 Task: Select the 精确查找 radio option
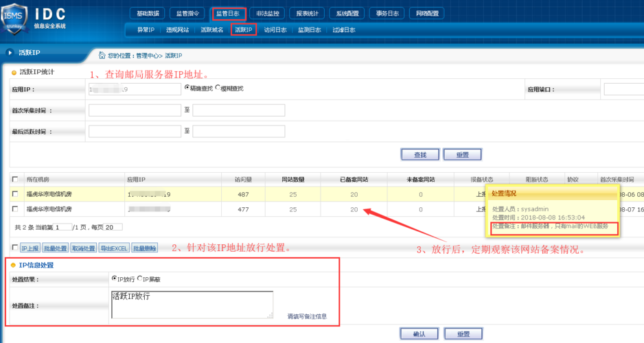187,87
